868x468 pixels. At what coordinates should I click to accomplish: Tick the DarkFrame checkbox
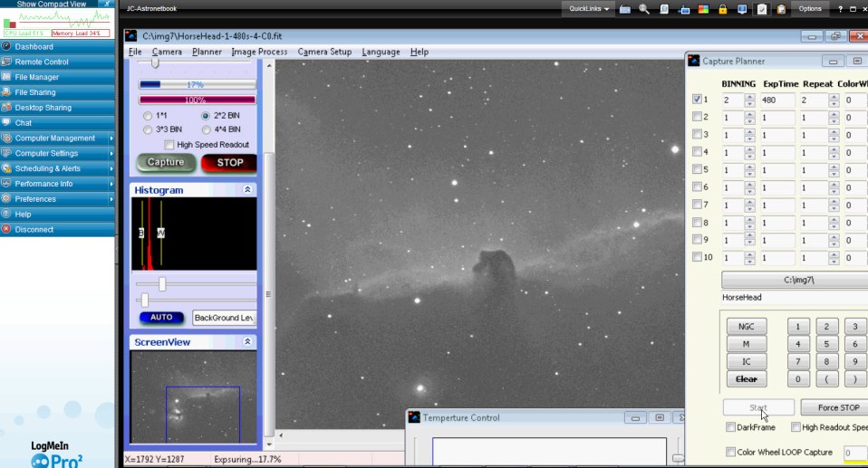[x=731, y=427]
